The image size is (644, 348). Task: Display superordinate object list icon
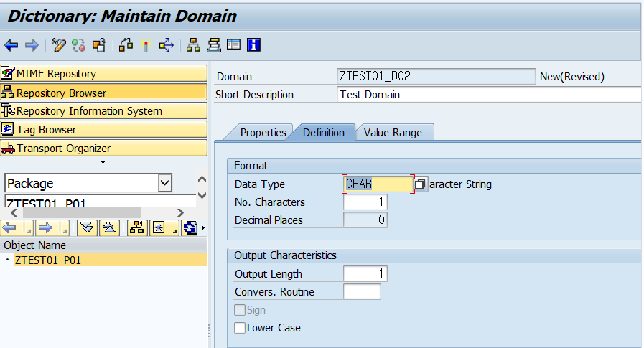click(x=137, y=227)
